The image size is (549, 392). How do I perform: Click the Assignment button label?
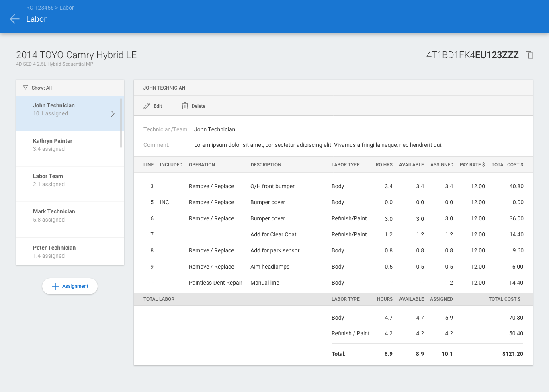tap(75, 286)
